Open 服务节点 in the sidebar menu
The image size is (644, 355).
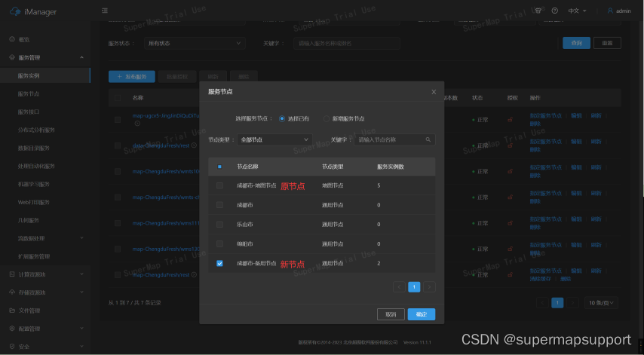29,93
